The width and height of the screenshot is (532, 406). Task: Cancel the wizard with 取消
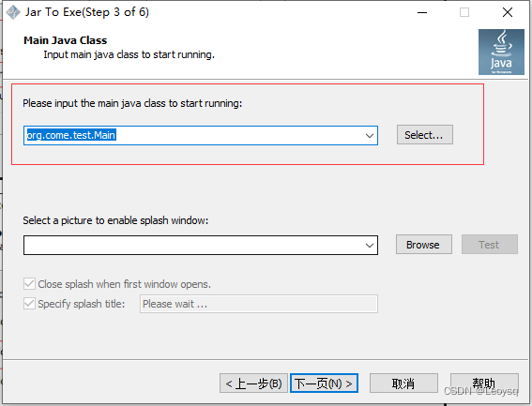pyautogui.click(x=403, y=383)
